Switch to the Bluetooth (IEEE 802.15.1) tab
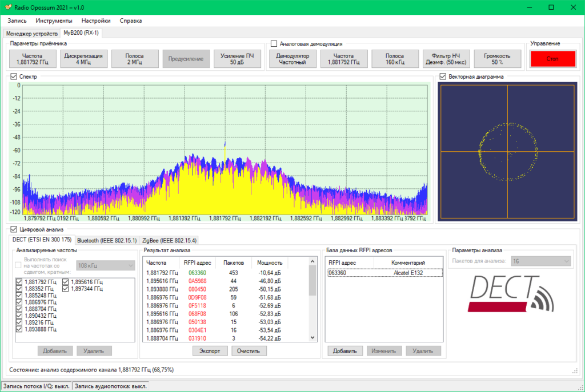585x392 pixels. tap(107, 240)
